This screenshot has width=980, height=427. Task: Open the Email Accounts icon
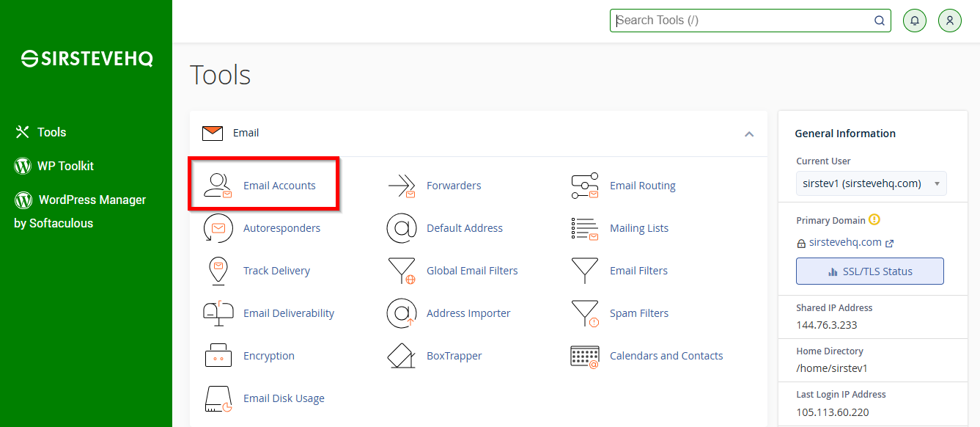click(x=218, y=186)
